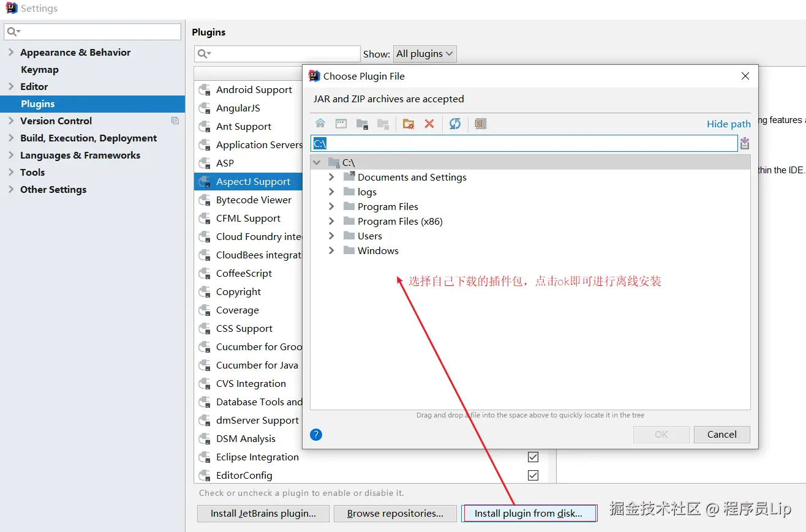Image resolution: width=806 pixels, height=532 pixels.
Task: Click the plugins search field
Action: coord(277,54)
